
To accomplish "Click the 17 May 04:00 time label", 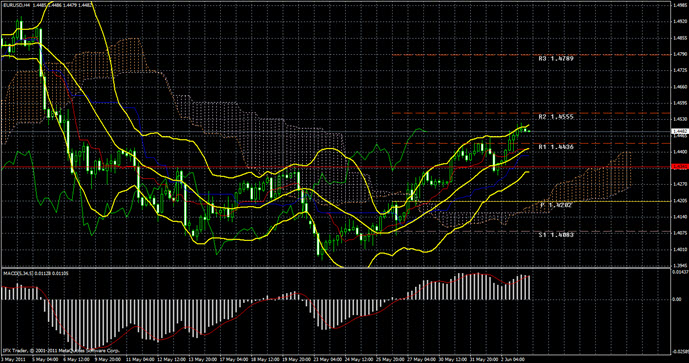I will (x=235, y=359).
